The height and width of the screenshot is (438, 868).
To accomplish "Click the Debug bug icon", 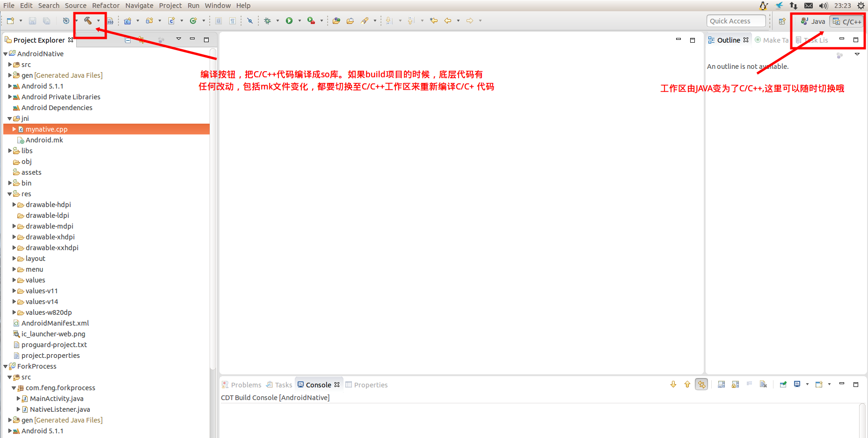I will 267,21.
